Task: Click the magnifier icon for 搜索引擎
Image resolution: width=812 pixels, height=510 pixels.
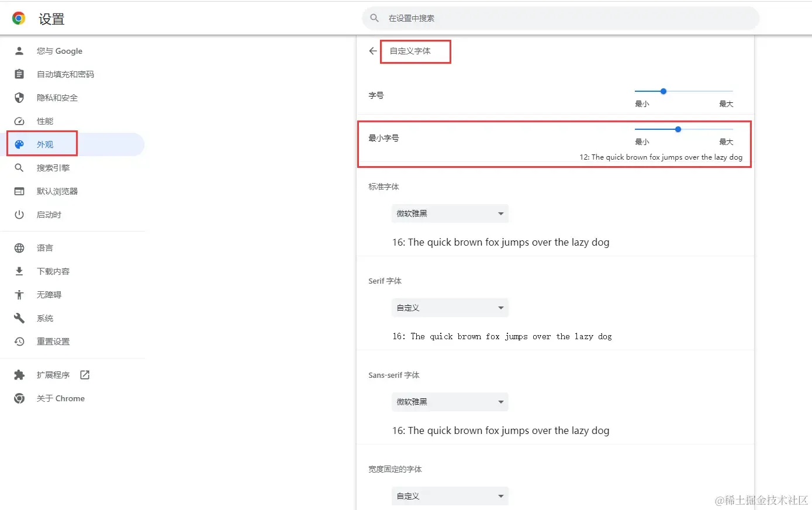Action: 19,168
